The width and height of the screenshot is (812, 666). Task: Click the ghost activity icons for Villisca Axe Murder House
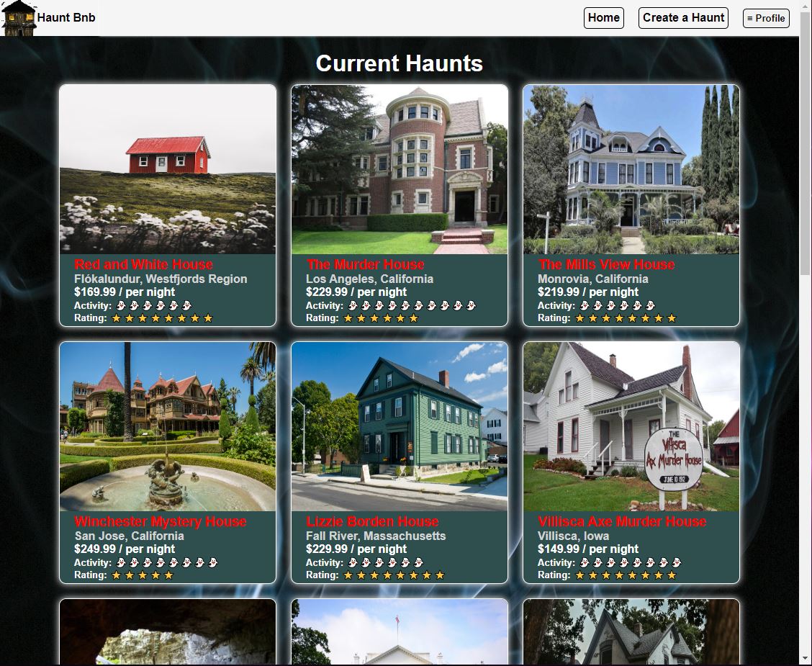pyautogui.click(x=630, y=562)
